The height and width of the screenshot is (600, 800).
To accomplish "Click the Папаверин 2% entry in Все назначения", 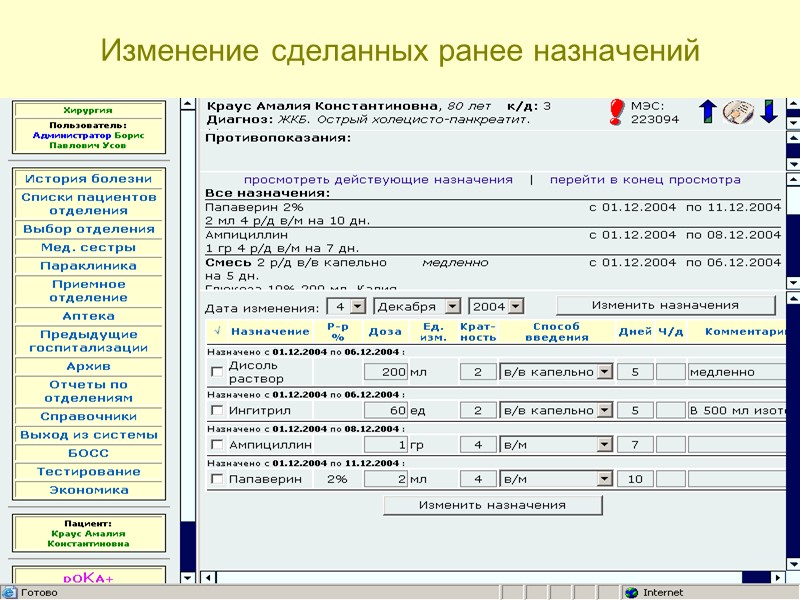I will point(254,208).
